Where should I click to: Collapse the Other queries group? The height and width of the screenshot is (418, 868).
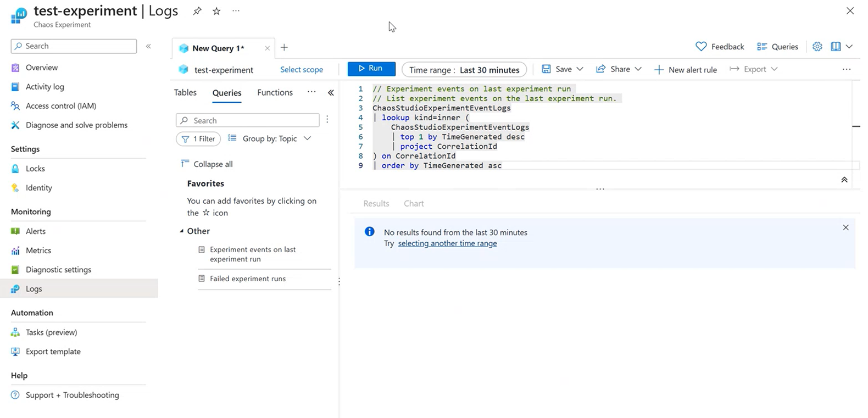point(182,231)
